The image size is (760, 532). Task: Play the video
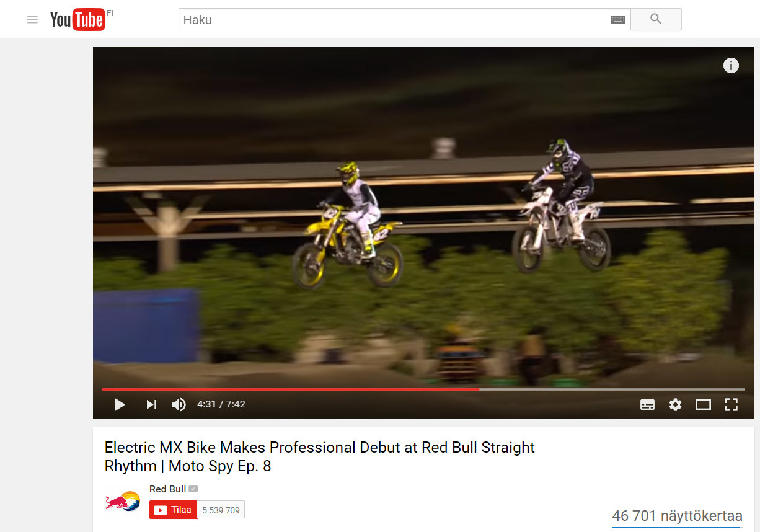120,404
